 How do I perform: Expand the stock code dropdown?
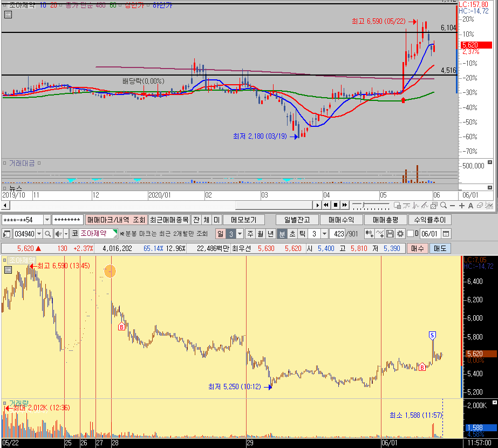pyautogui.click(x=39, y=234)
